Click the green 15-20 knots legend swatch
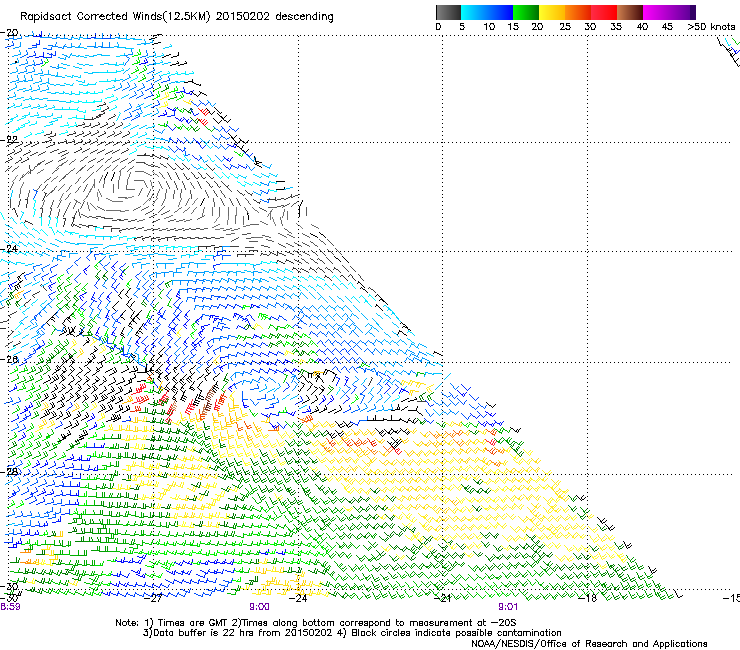This screenshot has width=740, height=650. [525, 12]
